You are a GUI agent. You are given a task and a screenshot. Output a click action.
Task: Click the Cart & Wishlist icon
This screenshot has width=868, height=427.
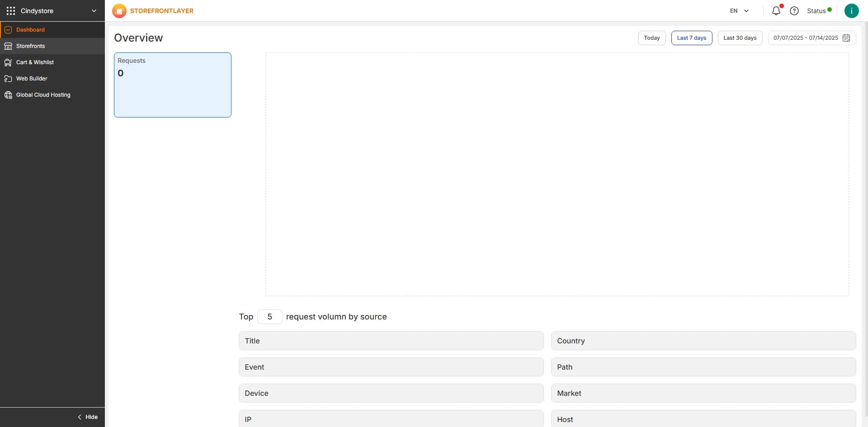(8, 62)
